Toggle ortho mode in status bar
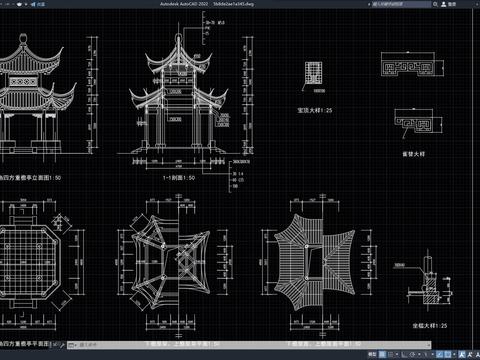The height and width of the screenshot is (360, 480). tap(404, 354)
